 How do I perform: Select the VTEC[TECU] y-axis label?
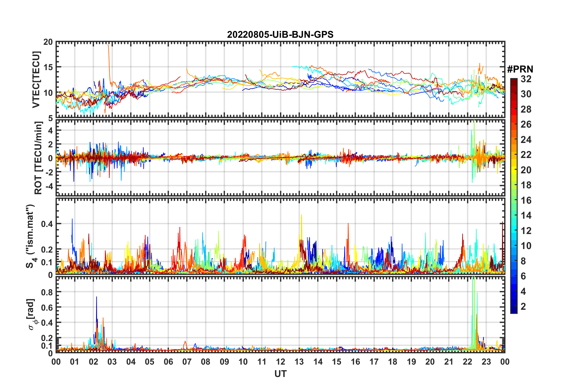[x=36, y=80]
